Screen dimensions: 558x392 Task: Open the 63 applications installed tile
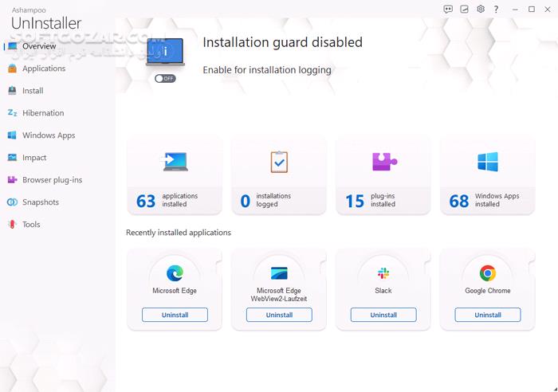coord(175,177)
